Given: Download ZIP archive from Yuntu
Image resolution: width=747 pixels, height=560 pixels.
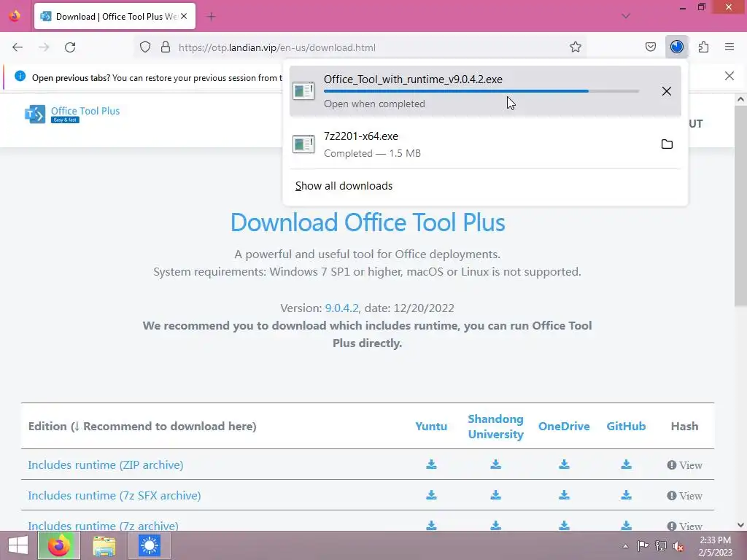Looking at the screenshot, I should point(431,464).
